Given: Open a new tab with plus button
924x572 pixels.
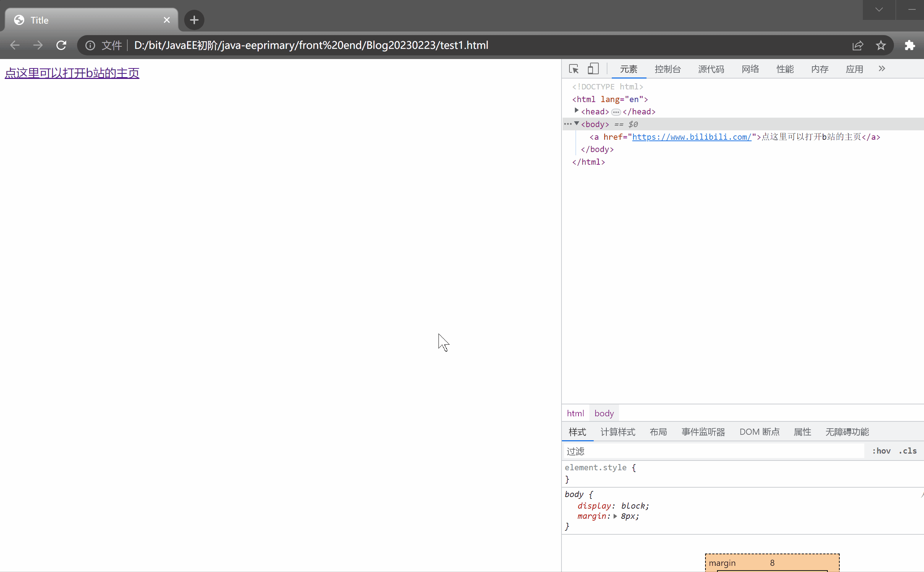Looking at the screenshot, I should tap(194, 20).
